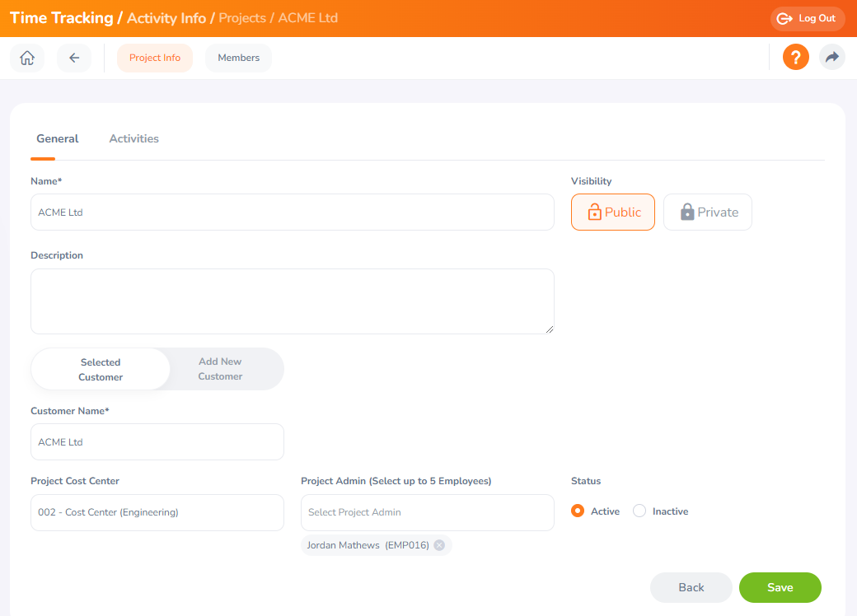Go to the home page icon
The width and height of the screenshot is (857, 616).
click(x=27, y=58)
